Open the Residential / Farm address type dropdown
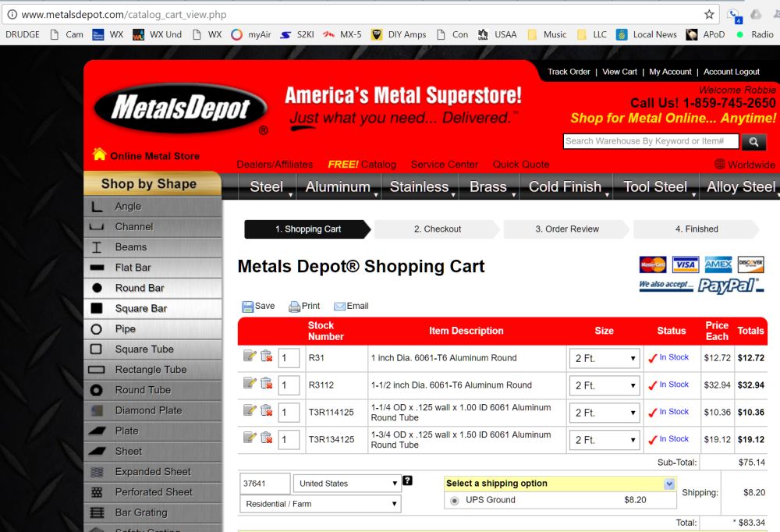 pos(321,504)
